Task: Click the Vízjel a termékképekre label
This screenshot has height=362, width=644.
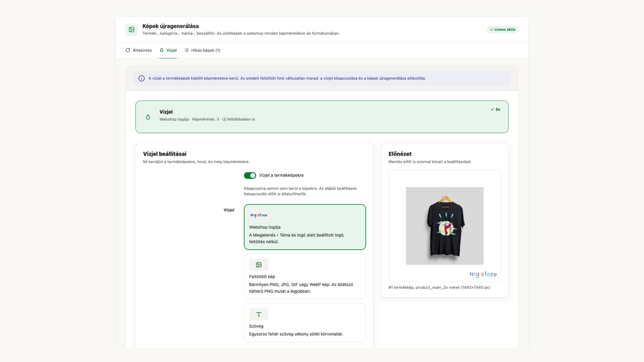Action: [x=282, y=175]
